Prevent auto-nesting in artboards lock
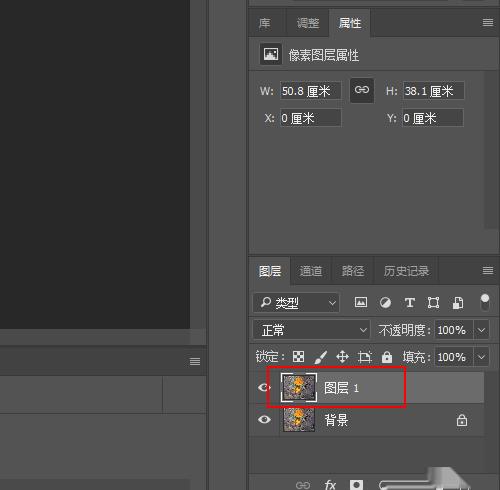 pyautogui.click(x=365, y=357)
